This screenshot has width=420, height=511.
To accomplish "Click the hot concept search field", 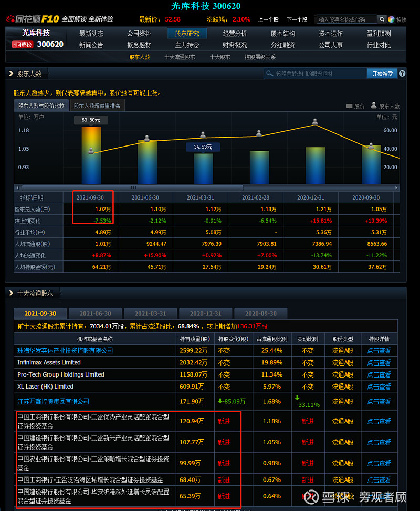I will [x=315, y=74].
